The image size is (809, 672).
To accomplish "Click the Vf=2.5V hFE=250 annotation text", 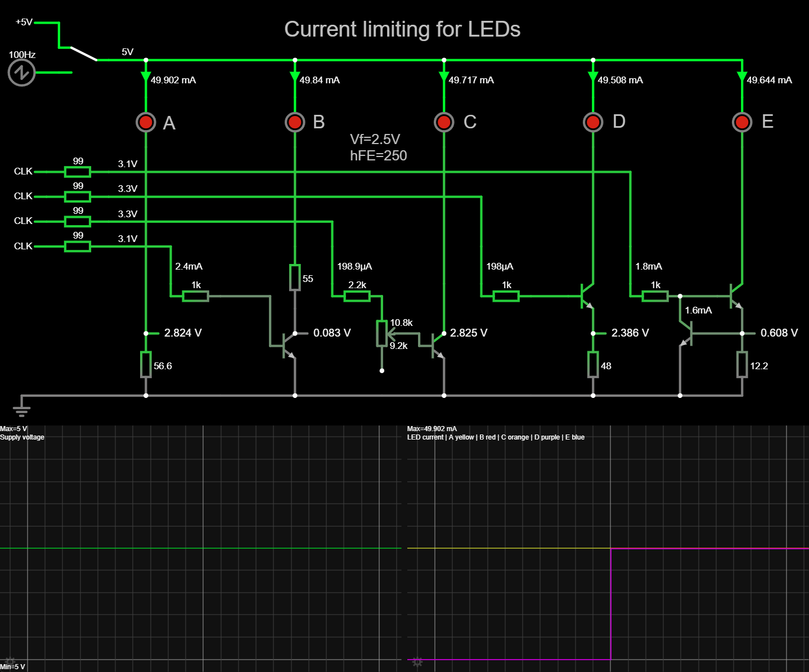I will [378, 147].
